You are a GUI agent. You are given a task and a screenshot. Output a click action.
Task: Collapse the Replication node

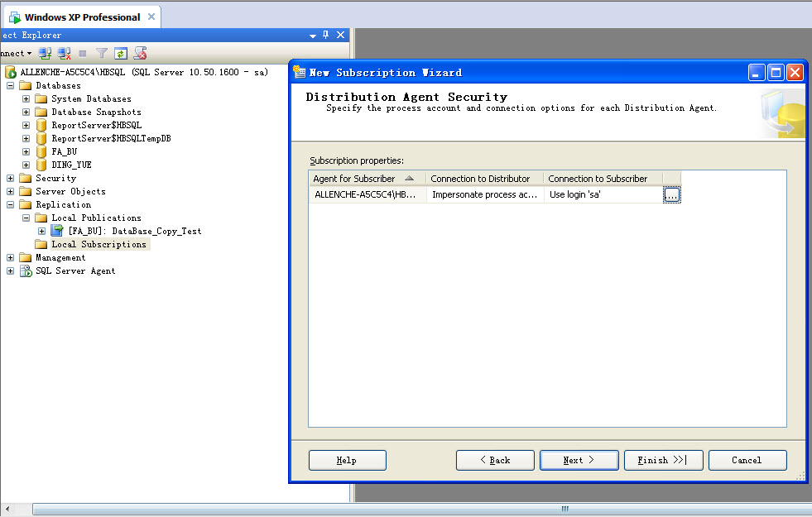tap(11, 204)
